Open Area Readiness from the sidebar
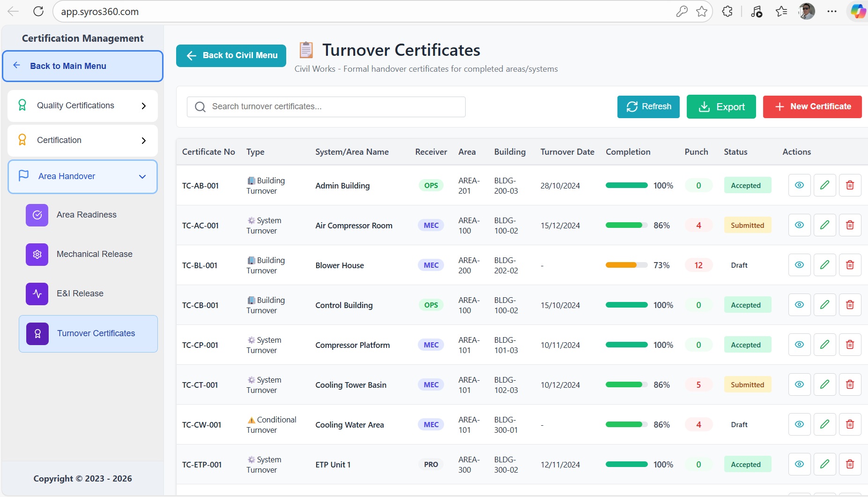Screen dimensions: 868x497 [86, 215]
